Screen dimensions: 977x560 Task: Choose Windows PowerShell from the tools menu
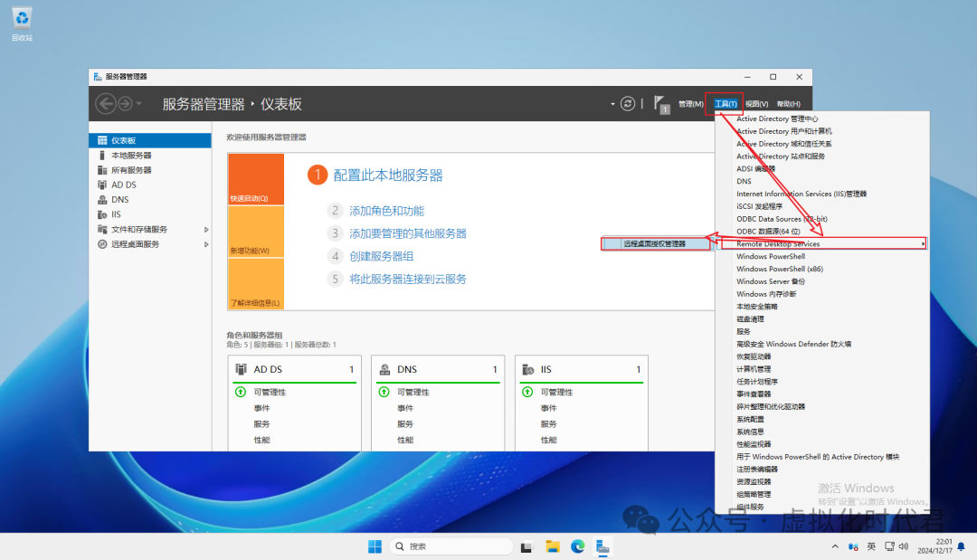[x=771, y=256]
